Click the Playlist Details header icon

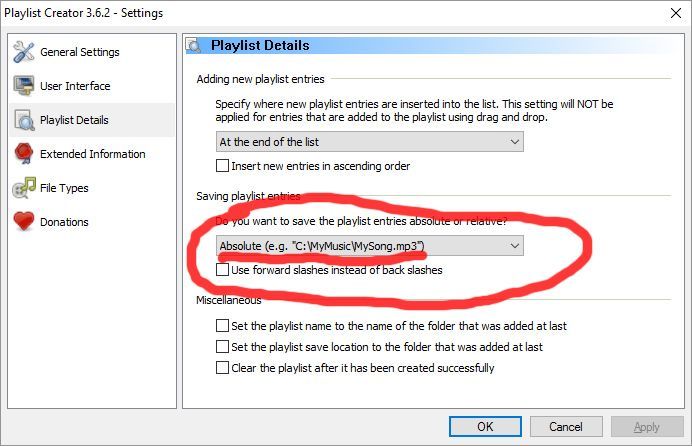pos(196,46)
